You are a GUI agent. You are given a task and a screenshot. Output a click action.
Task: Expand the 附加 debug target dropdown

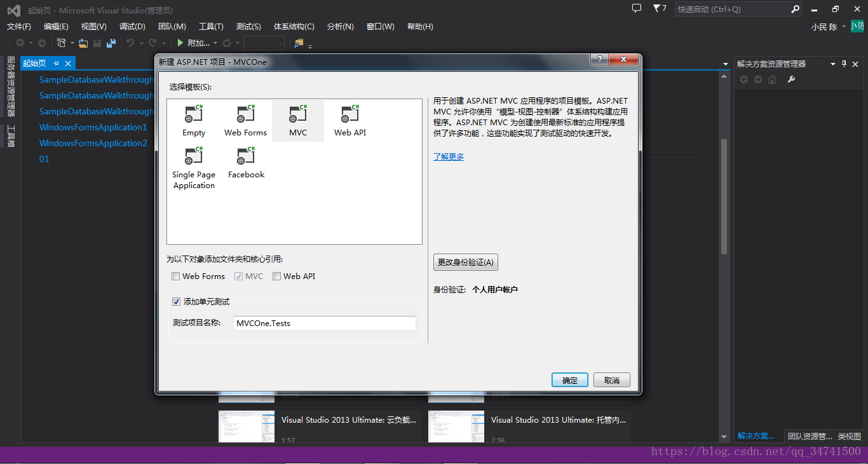point(215,43)
